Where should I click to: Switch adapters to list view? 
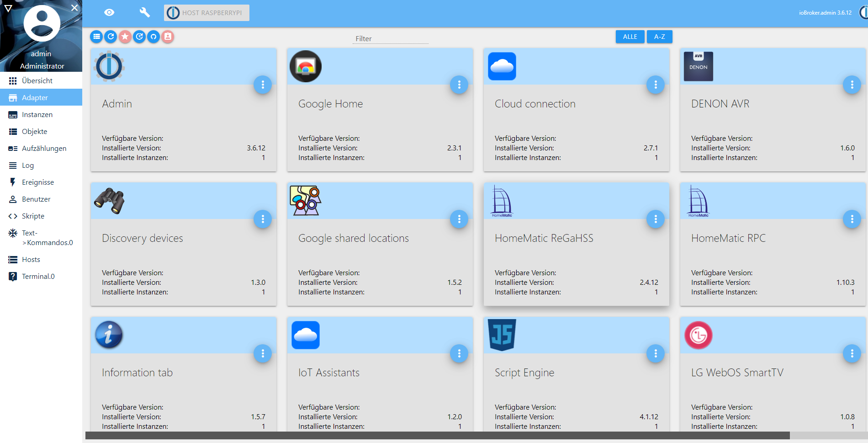tap(96, 37)
